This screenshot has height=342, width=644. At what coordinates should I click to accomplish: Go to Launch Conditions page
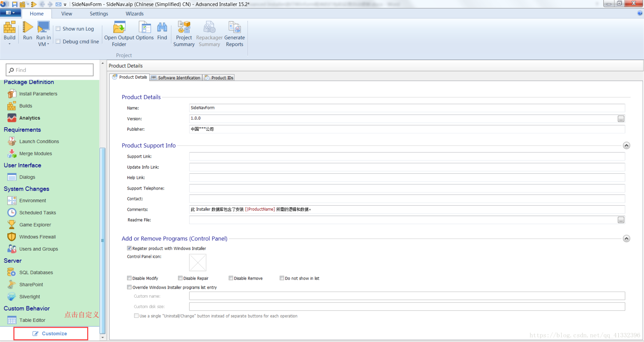point(39,141)
